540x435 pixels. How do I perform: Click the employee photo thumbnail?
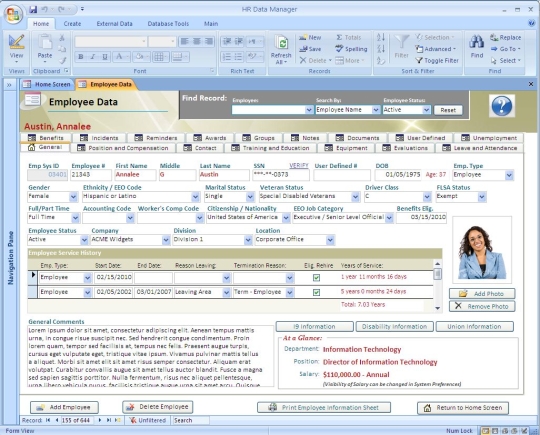[x=482, y=251]
